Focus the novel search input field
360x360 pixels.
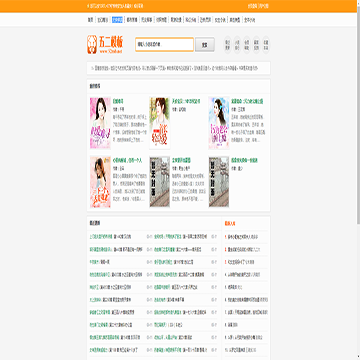click(164, 45)
